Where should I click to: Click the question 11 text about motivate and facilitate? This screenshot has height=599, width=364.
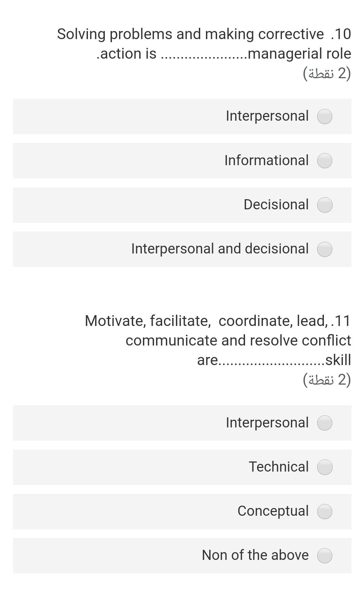pyautogui.click(x=217, y=340)
